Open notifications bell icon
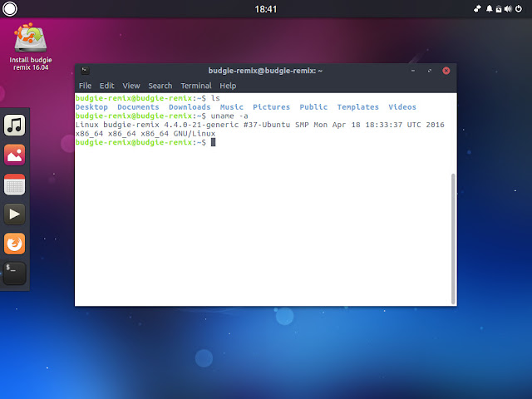The width and height of the screenshot is (532, 399). [x=489, y=9]
